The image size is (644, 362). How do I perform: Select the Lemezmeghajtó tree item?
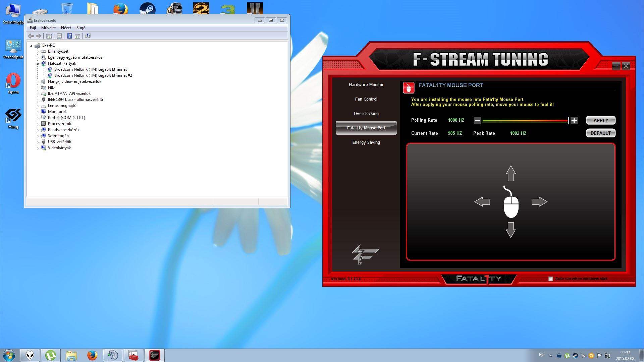click(x=62, y=106)
